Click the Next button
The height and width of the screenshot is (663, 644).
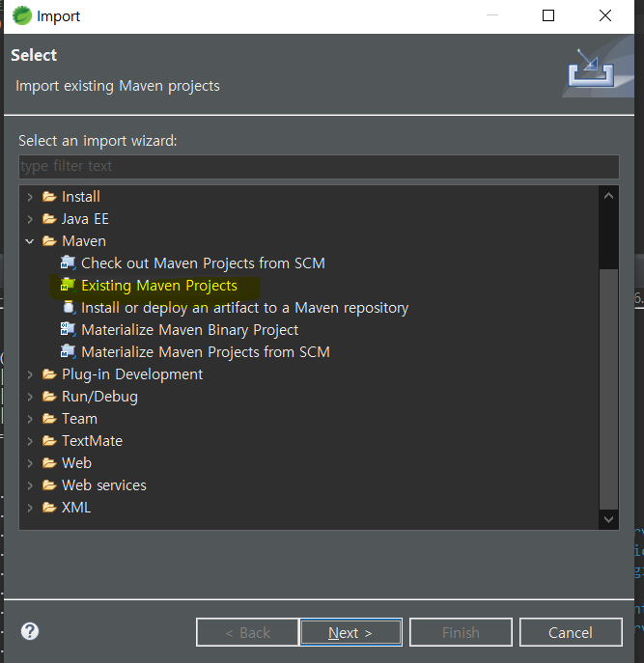tap(350, 632)
